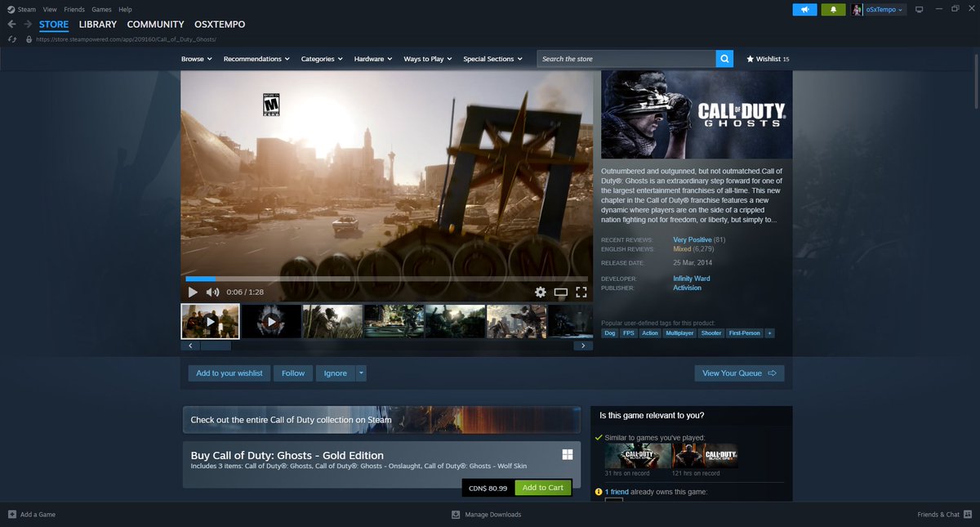Select the first trailer thumbnail

click(210, 321)
